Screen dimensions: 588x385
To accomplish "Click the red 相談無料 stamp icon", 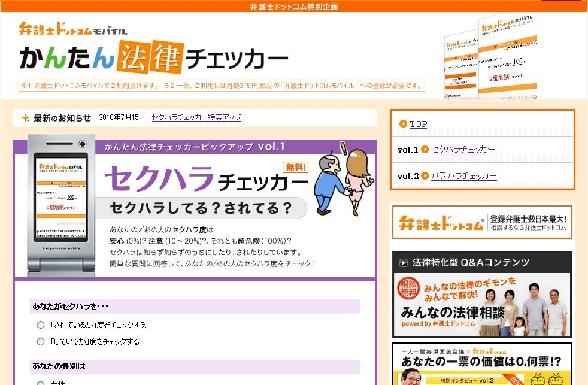I will [408, 288].
